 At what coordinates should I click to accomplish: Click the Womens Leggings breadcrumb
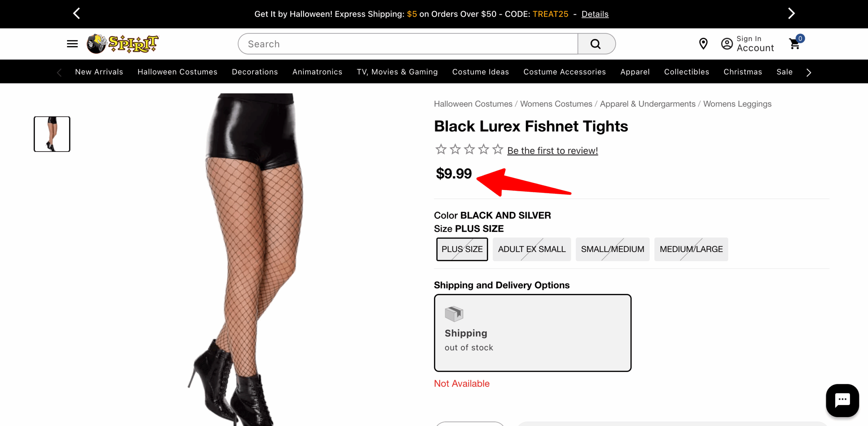pos(737,104)
